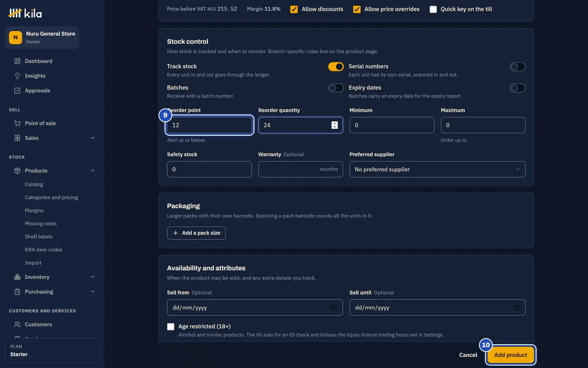Image resolution: width=588 pixels, height=368 pixels.
Task: Open the Import submenu link
Action: point(33,263)
